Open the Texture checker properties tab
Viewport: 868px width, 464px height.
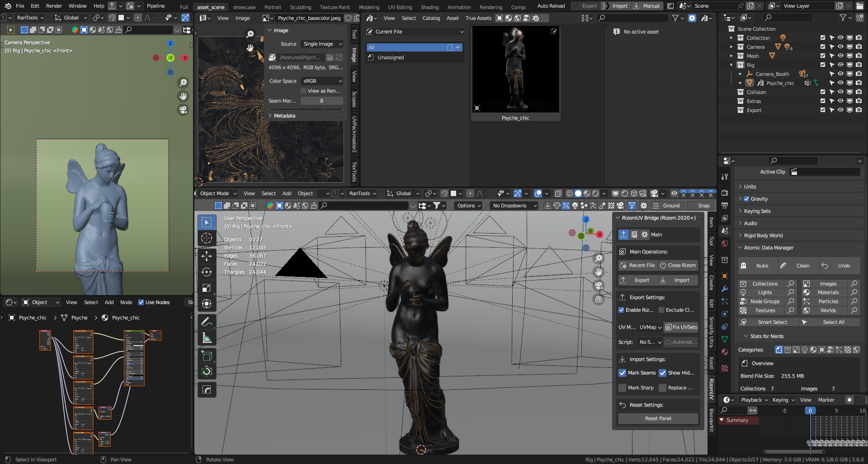(725, 368)
